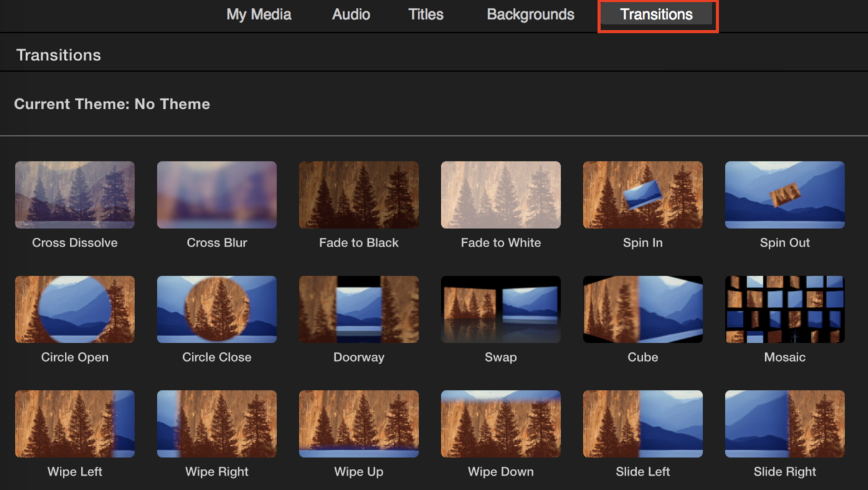Viewport: 868px width, 490px height.
Task: Click the 'Wipe Left' label text
Action: (75, 472)
